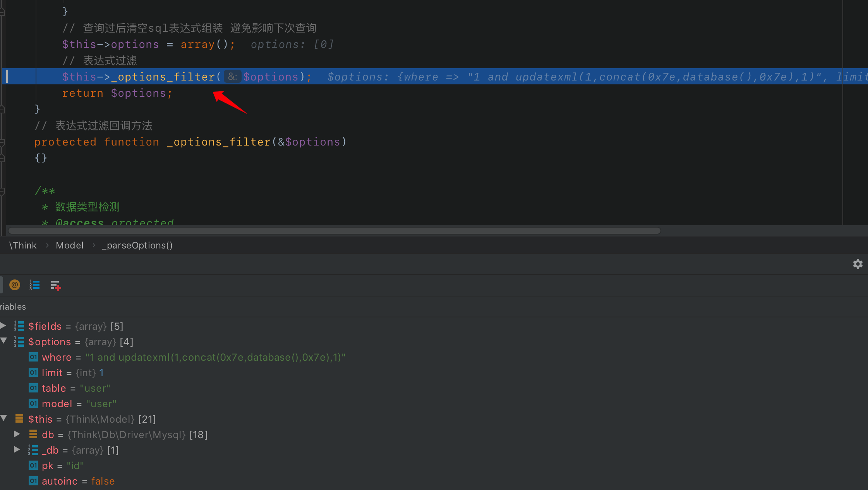The image size is (868, 490).
Task: Click the object icon beside $this
Action: click(x=19, y=419)
